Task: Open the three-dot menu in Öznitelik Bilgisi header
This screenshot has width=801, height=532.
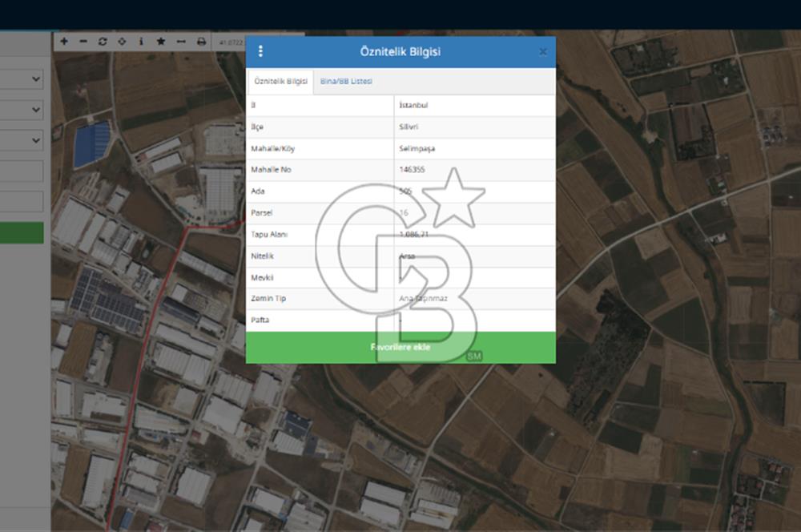Action: point(260,51)
